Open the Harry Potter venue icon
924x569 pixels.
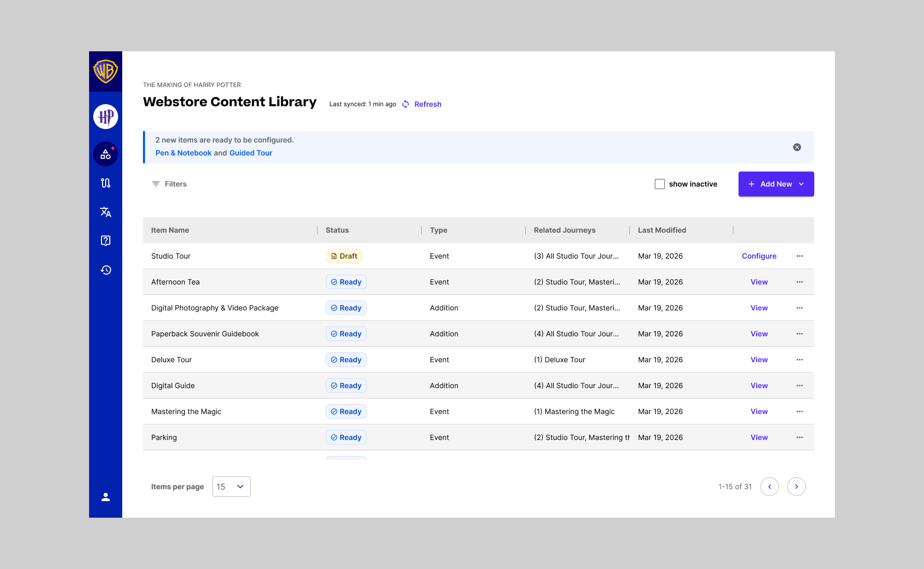pos(106,117)
